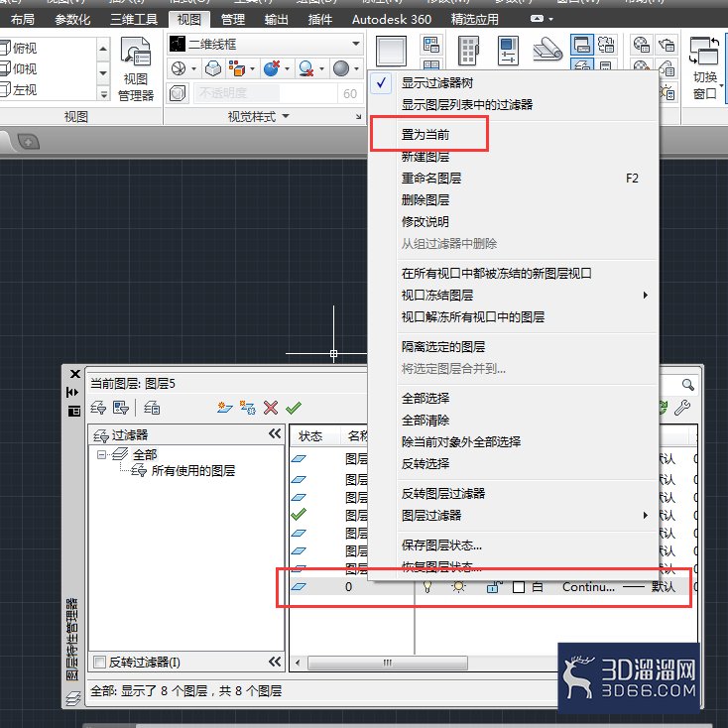Image resolution: width=728 pixels, height=728 pixels.
Task: Click the white color swatch for layer 0
Action: pos(519,587)
